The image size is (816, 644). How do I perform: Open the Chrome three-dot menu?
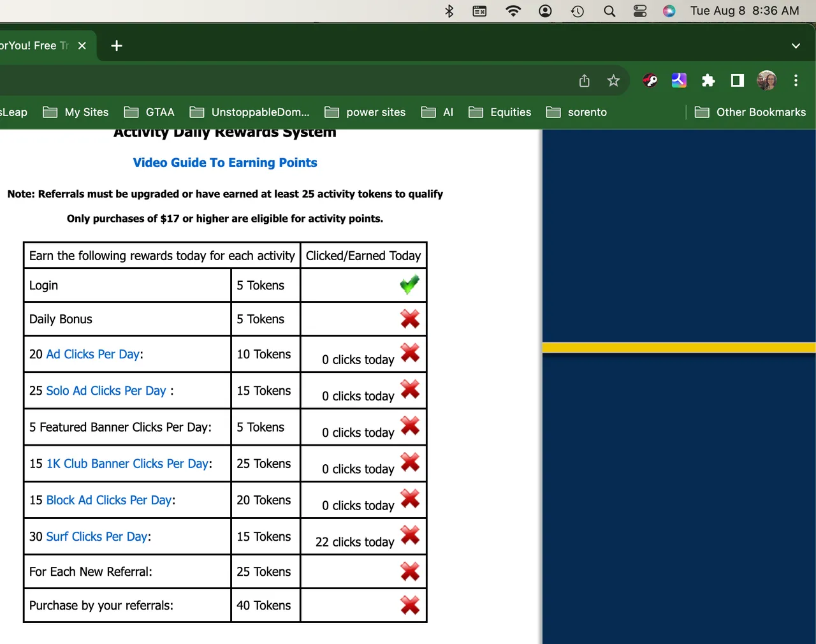click(x=796, y=80)
